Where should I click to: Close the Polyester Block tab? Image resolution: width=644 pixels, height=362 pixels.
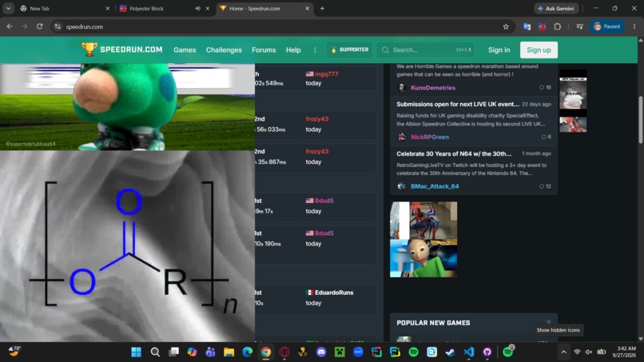pos(208,8)
